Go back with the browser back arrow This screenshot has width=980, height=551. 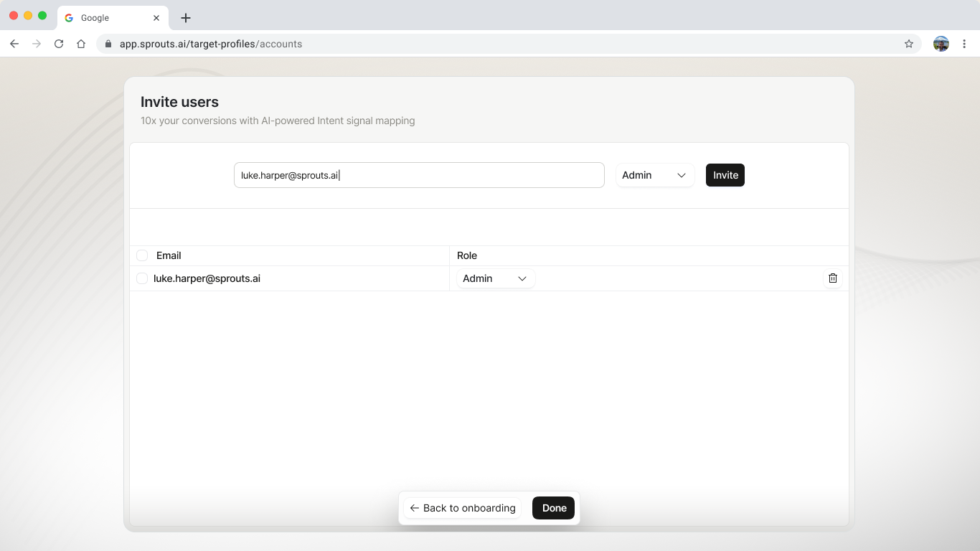pos(14,44)
